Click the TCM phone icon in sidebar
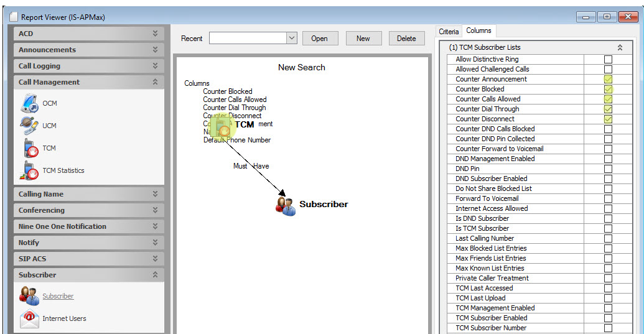The width and height of the screenshot is (644, 334). (x=29, y=148)
